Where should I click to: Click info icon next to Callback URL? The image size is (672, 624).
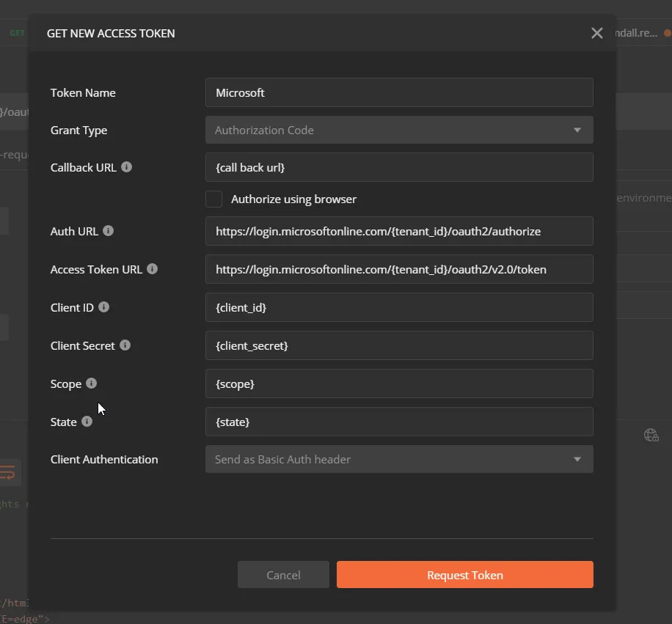point(127,167)
